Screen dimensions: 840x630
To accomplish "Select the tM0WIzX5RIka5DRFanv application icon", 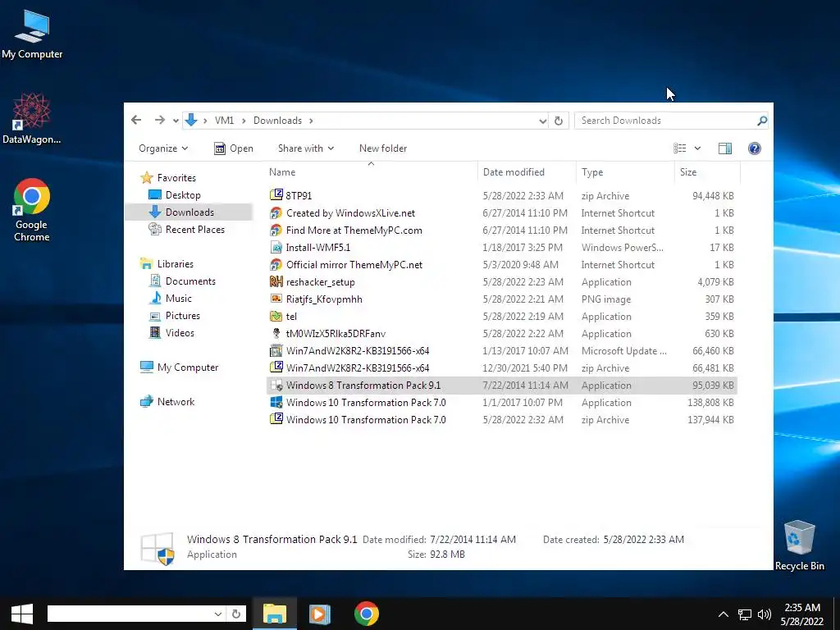I will coord(276,333).
